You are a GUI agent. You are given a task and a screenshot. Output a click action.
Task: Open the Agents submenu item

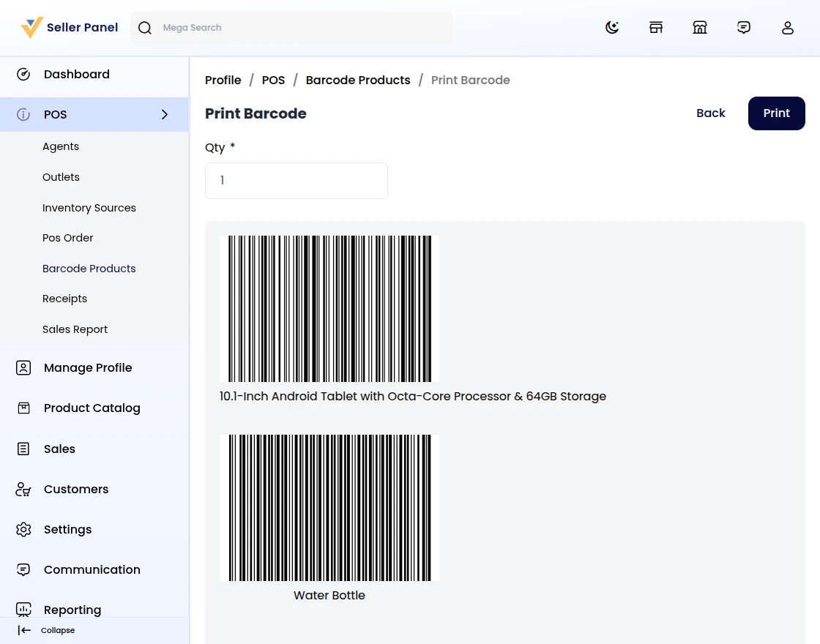(61, 146)
